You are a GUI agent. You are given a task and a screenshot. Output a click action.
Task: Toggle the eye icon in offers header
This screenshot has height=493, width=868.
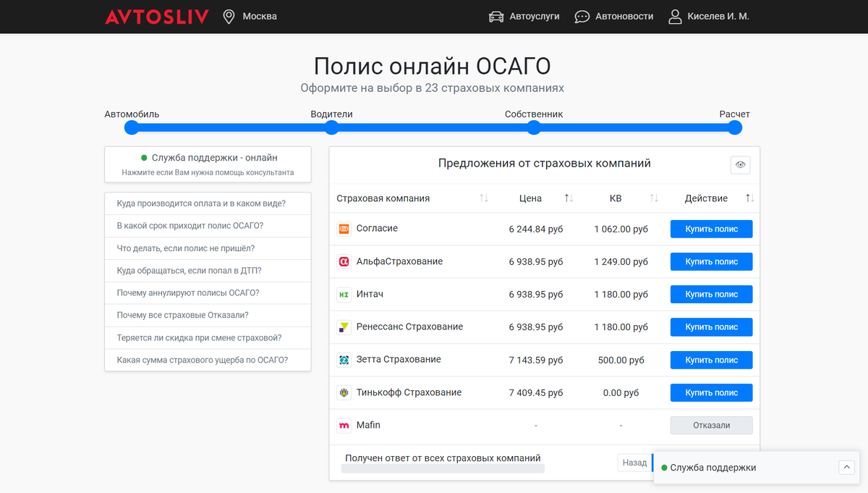click(740, 164)
